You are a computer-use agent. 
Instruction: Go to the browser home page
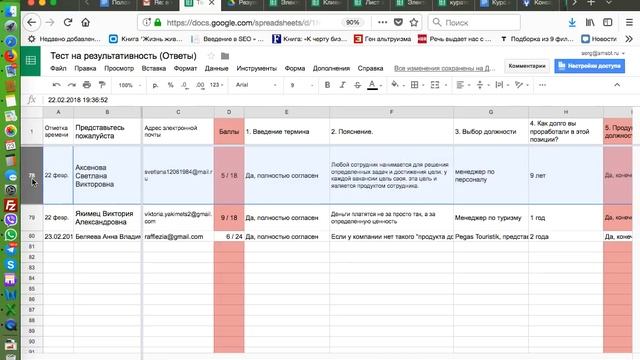click(85, 22)
